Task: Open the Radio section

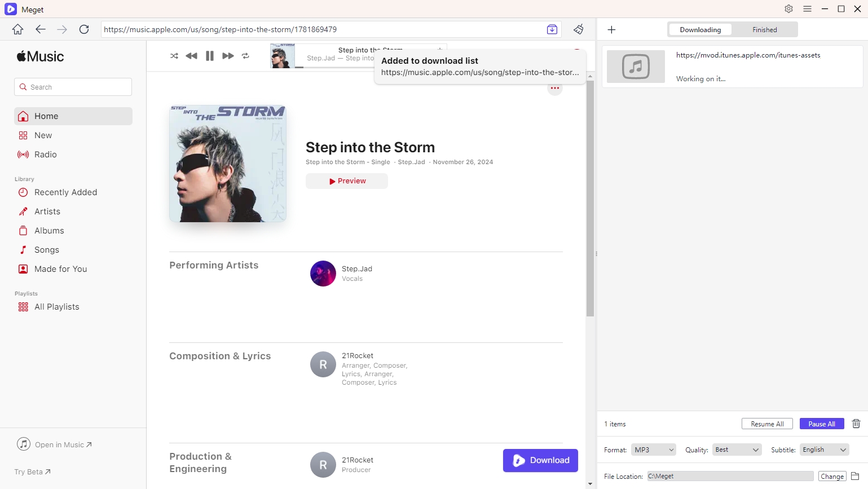Action: (73, 155)
